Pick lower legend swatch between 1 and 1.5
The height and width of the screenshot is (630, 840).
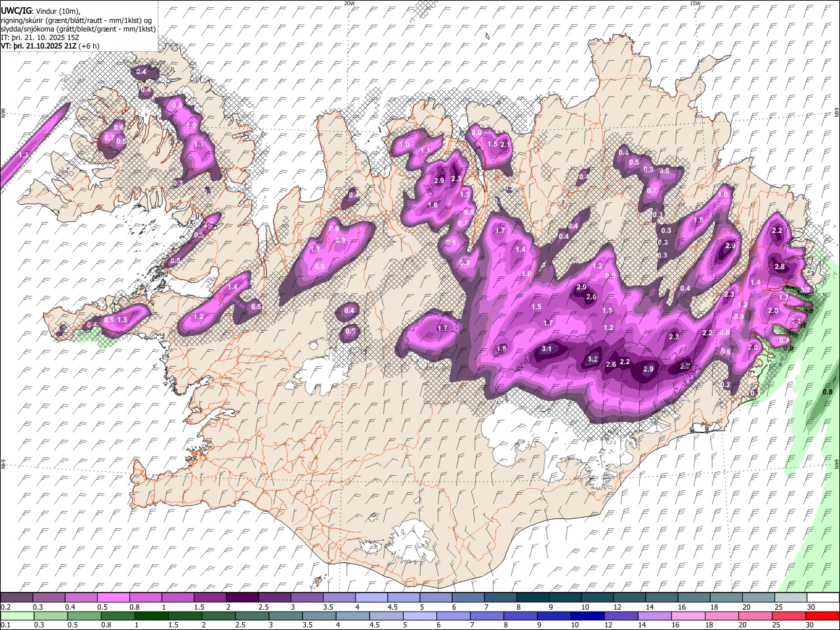coord(151,616)
